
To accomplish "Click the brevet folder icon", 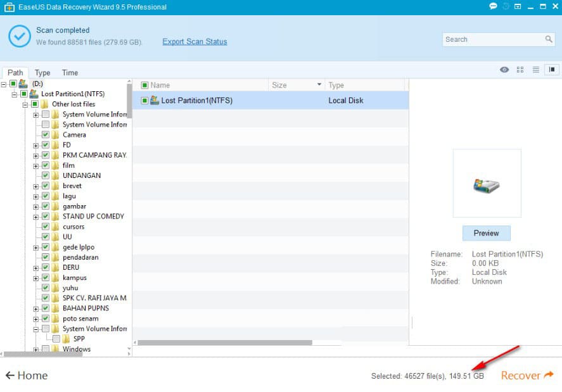I will pyautogui.click(x=55, y=186).
